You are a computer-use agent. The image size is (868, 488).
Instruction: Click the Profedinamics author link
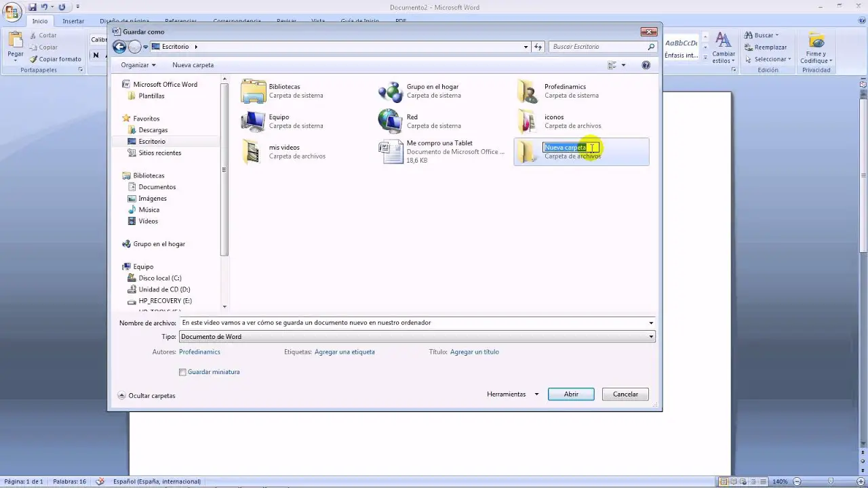(199, 352)
